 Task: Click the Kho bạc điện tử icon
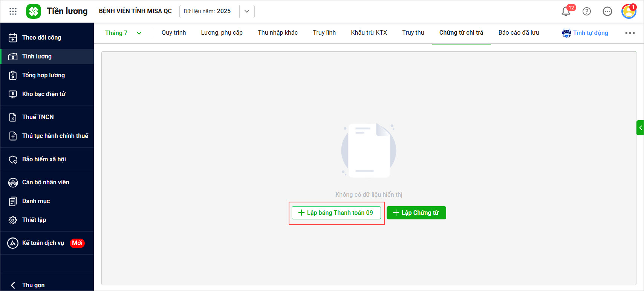13,94
